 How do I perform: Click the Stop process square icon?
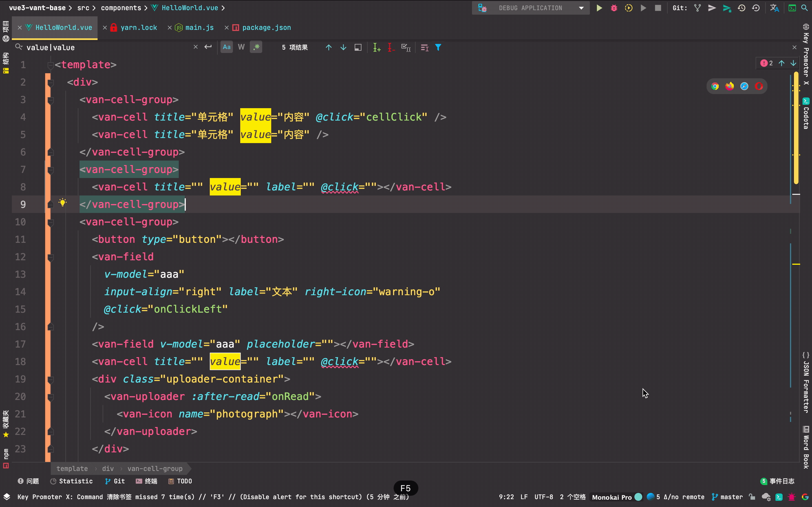pos(658,8)
